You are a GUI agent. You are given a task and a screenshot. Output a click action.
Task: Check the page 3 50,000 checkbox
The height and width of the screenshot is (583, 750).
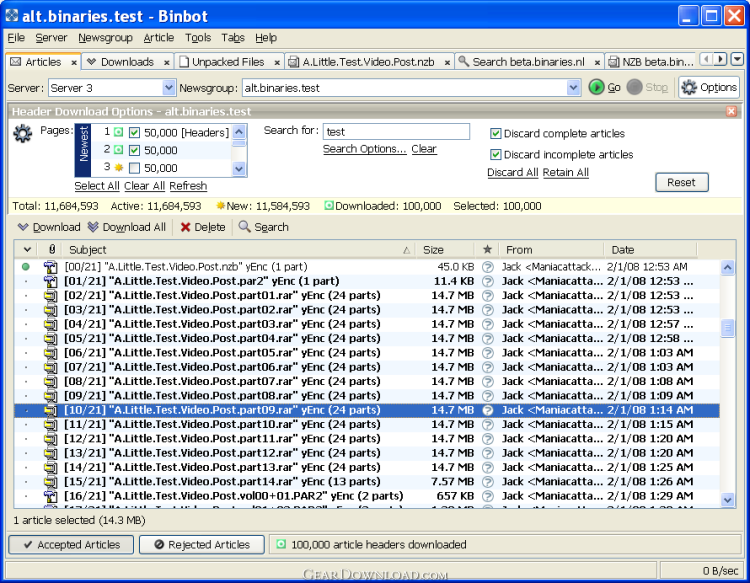coord(134,168)
